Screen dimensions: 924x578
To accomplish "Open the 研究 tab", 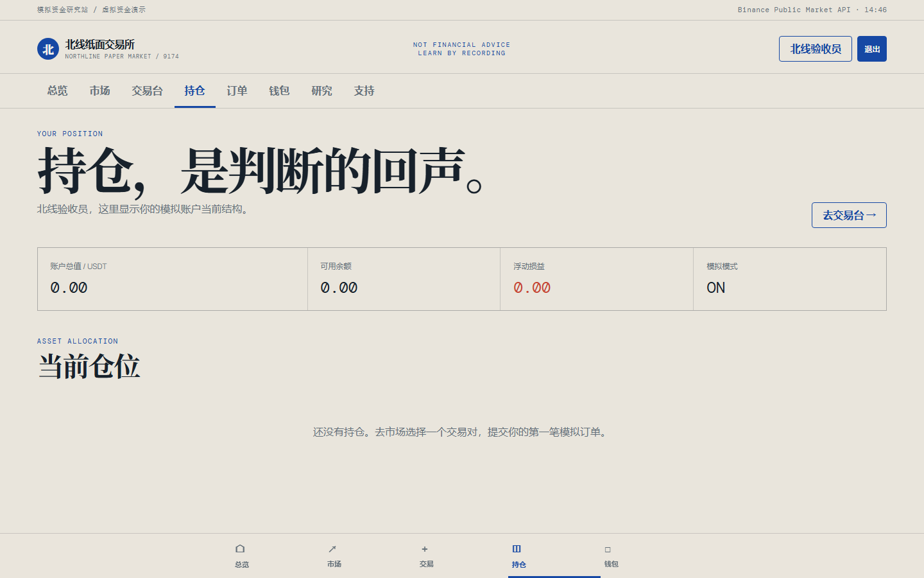I will pos(321,91).
